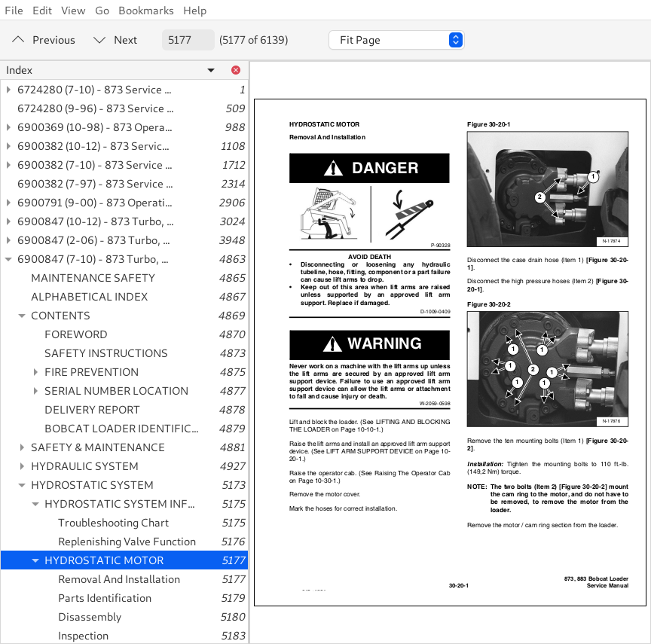Open the Fit Page zoom dropdown

[396, 40]
